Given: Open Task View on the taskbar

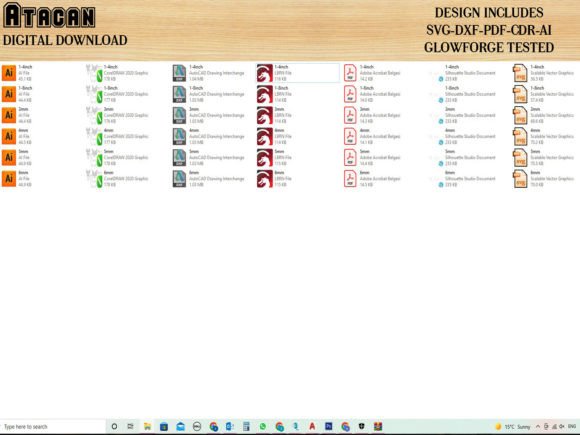Looking at the screenshot, I should [x=130, y=426].
